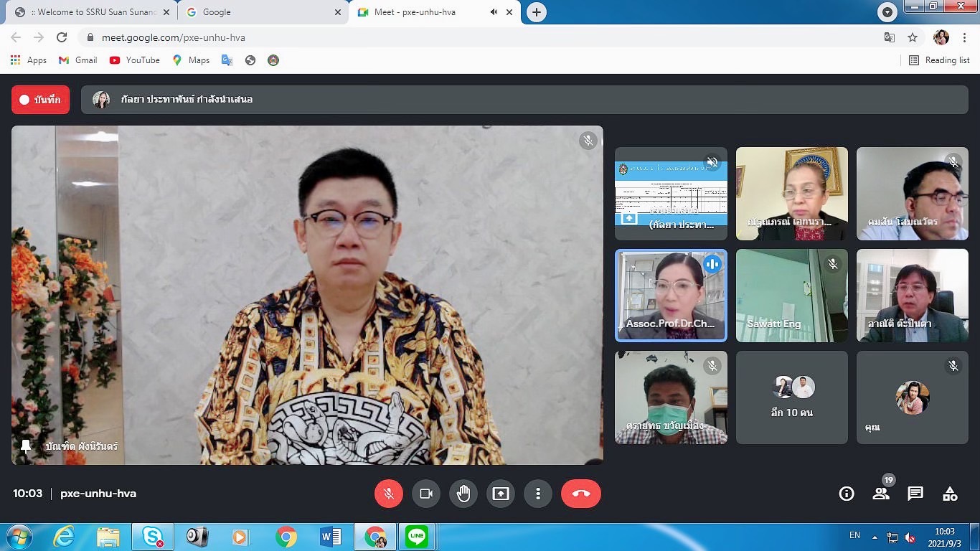
Task: Select the Assoc.Prof.Dr. participant tile
Action: (671, 296)
